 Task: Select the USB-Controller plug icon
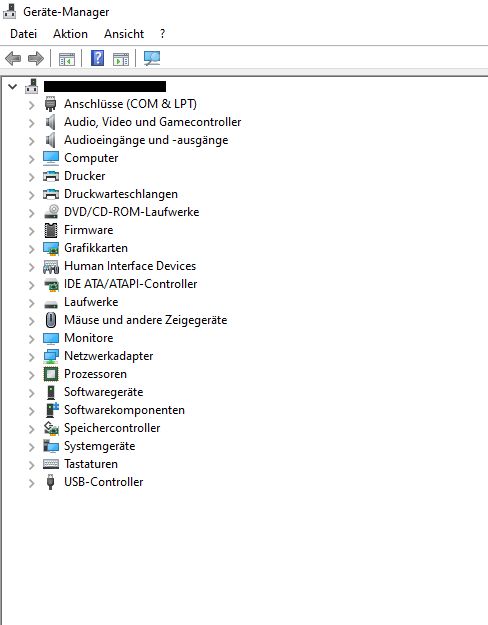tap(50, 482)
